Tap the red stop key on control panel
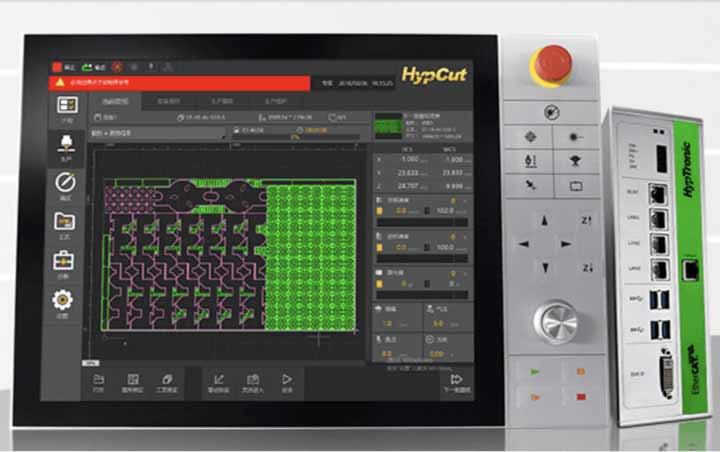The height and width of the screenshot is (452, 720). (581, 396)
